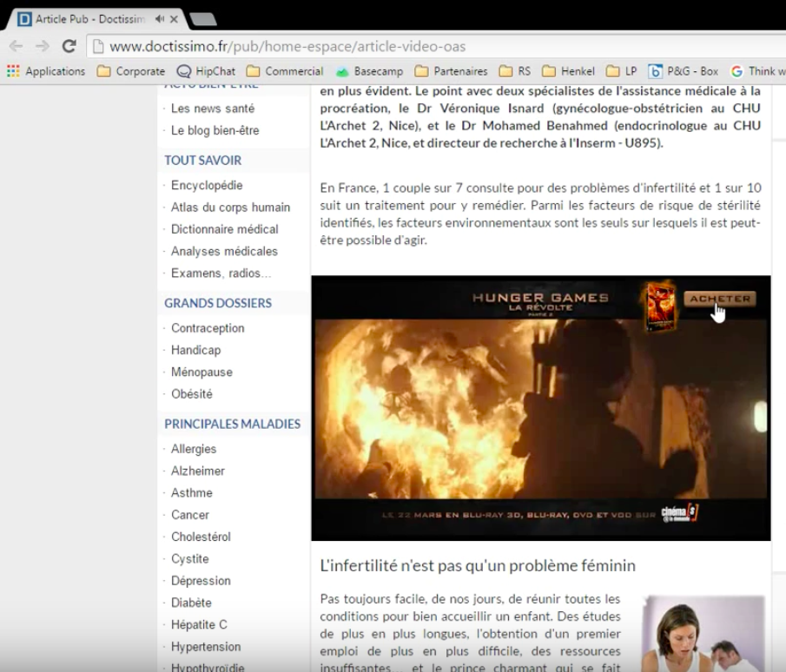
Task: Open Analyses médicales link
Action: point(224,252)
